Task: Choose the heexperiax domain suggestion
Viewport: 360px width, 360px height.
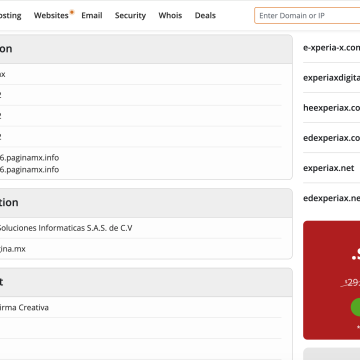Action: [331, 108]
